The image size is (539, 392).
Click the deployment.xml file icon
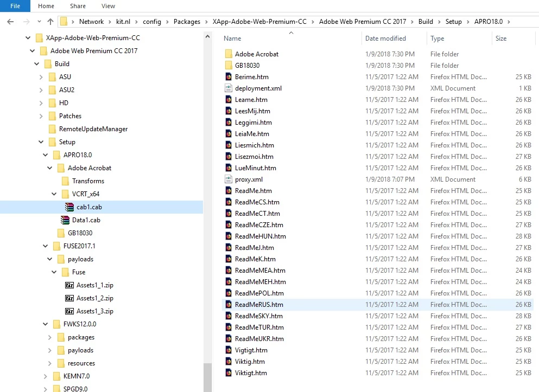[229, 88]
